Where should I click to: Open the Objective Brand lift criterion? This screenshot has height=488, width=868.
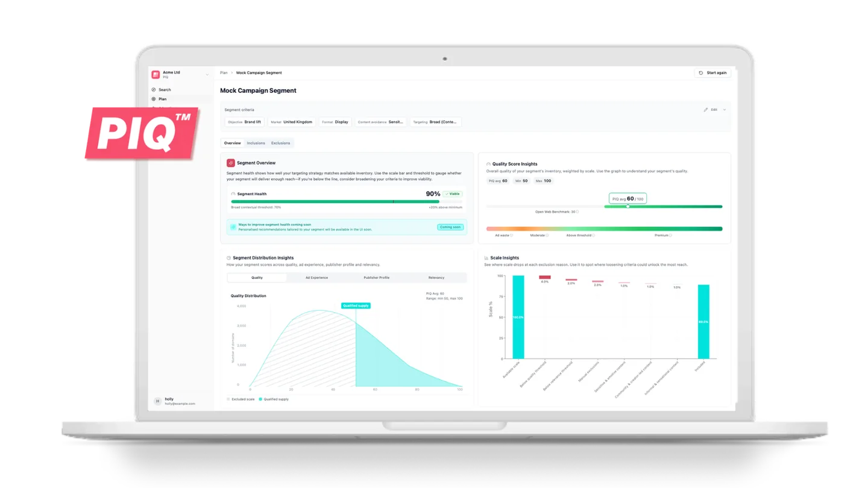[x=245, y=122]
